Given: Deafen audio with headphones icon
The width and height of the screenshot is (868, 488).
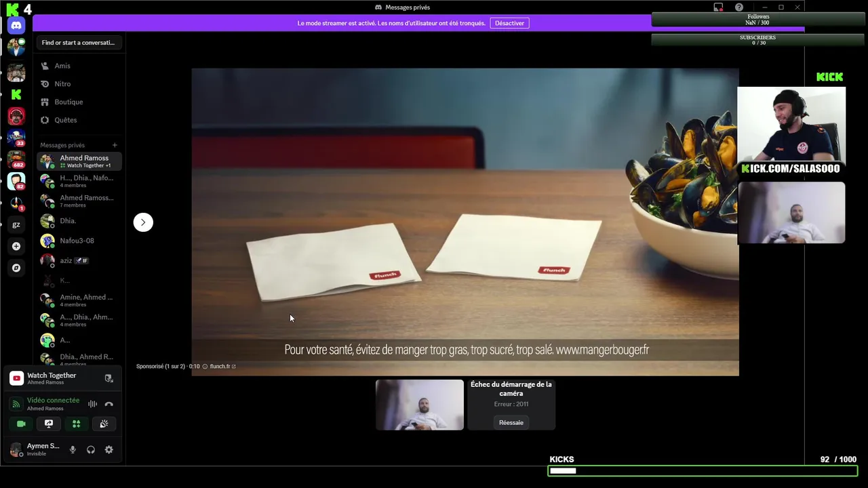Looking at the screenshot, I should 91,449.
